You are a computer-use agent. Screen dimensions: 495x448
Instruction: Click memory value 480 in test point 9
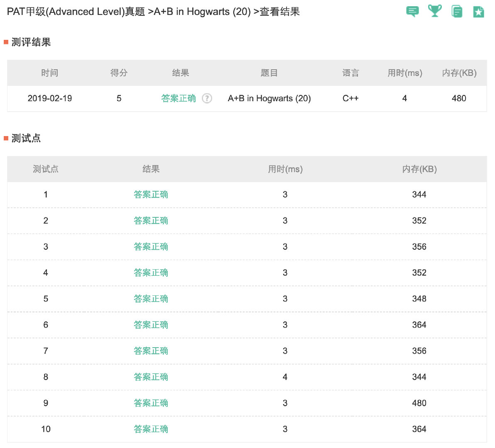pyautogui.click(x=419, y=403)
